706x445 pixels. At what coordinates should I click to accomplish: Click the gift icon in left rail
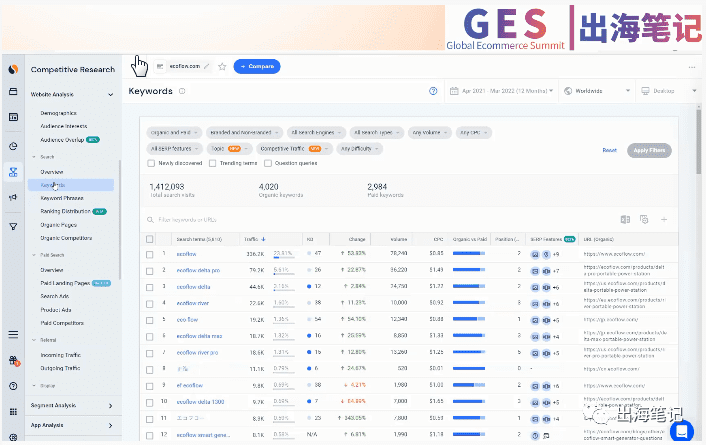point(14,360)
